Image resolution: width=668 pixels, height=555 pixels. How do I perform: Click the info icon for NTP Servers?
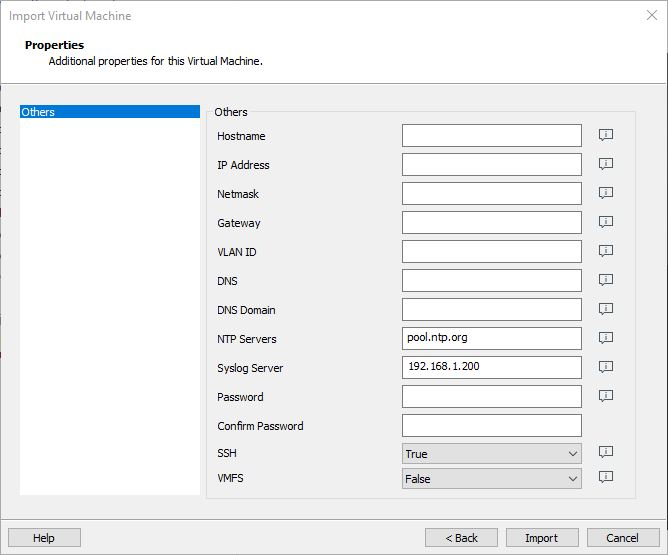pos(605,338)
